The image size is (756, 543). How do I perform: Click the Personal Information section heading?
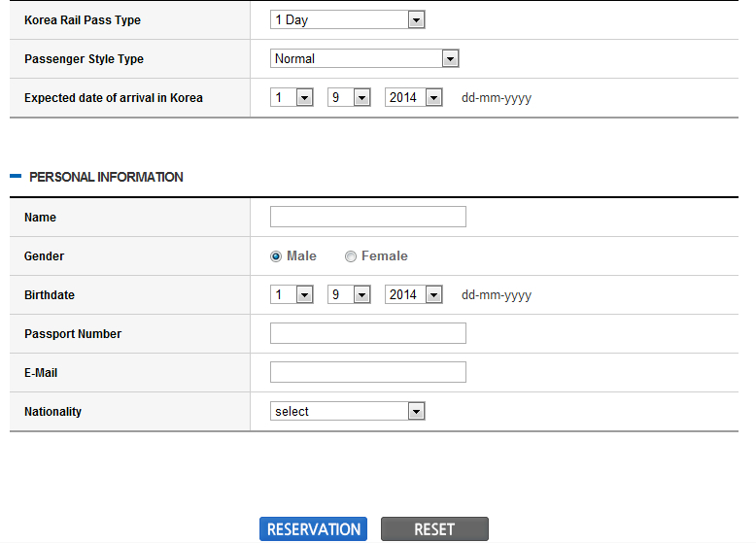click(x=106, y=178)
